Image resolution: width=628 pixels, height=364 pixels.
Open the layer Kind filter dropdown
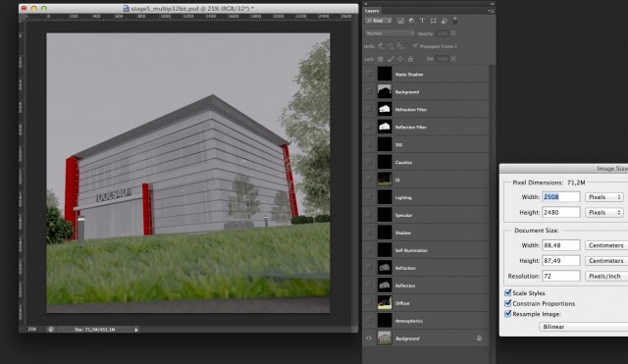pos(379,21)
